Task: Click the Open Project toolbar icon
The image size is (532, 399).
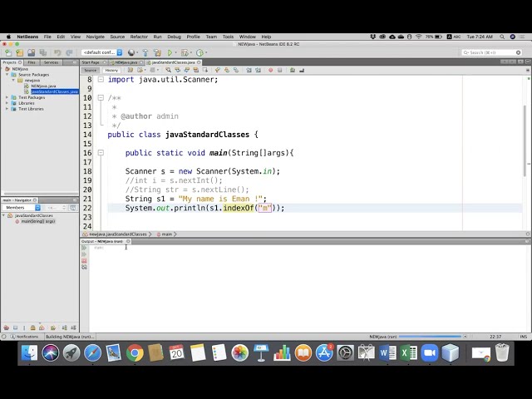Action: (32, 52)
